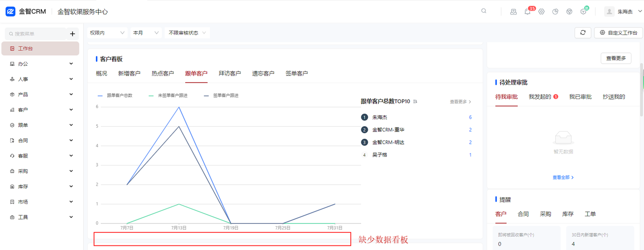Click the Chrome browser icon in header
Viewport: 644px width, 250px height.
[x=570, y=12]
